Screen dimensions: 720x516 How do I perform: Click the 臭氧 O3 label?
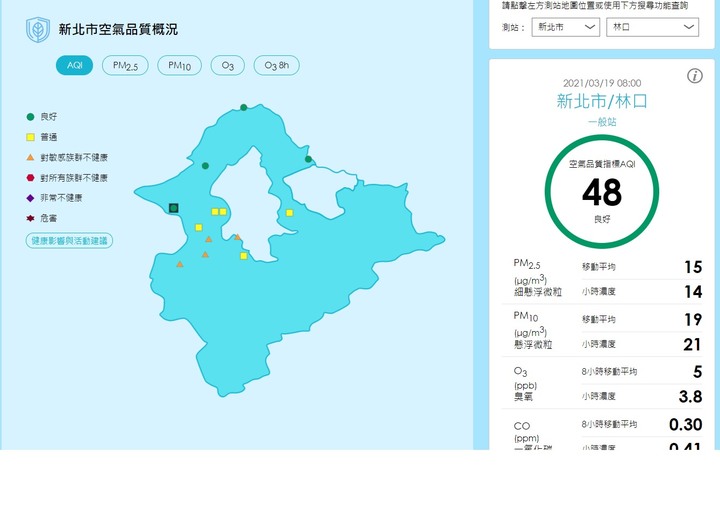click(x=523, y=397)
